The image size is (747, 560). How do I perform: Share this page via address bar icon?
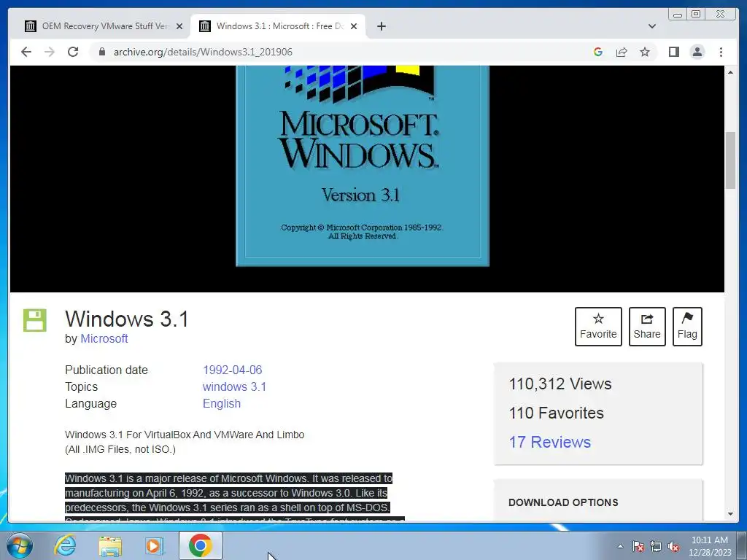pyautogui.click(x=622, y=52)
